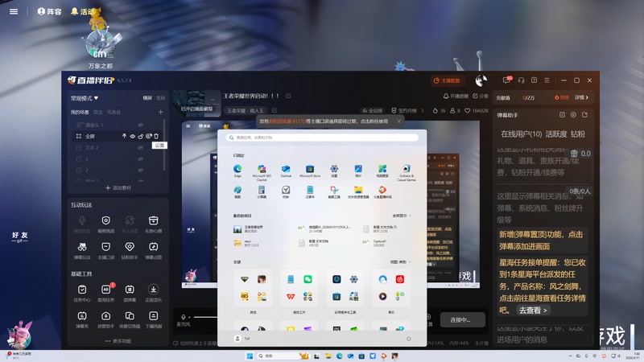The height and width of the screenshot is (362, 644).
Task: Click 开播提醒 bell button
Action: click(x=456, y=96)
